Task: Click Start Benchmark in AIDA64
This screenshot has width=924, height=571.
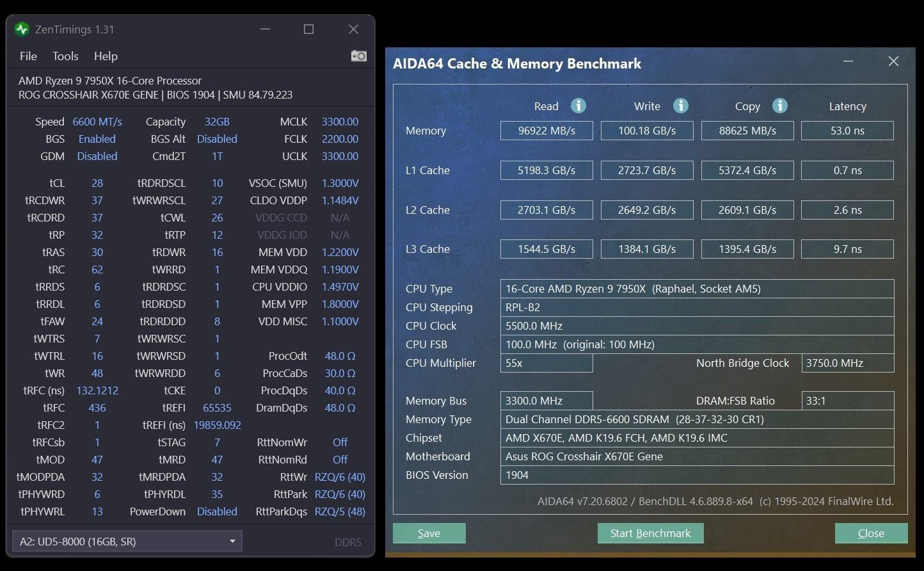Action: [x=650, y=533]
